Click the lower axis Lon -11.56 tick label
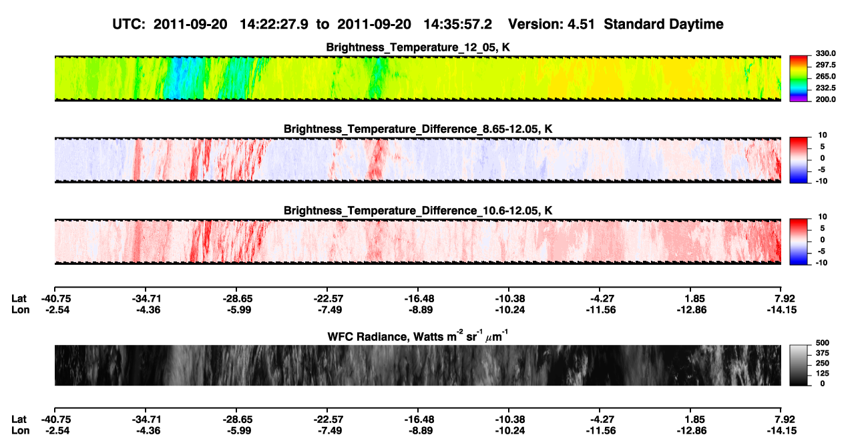Image resolution: width=868 pixels, height=445 pixels. pos(599,430)
